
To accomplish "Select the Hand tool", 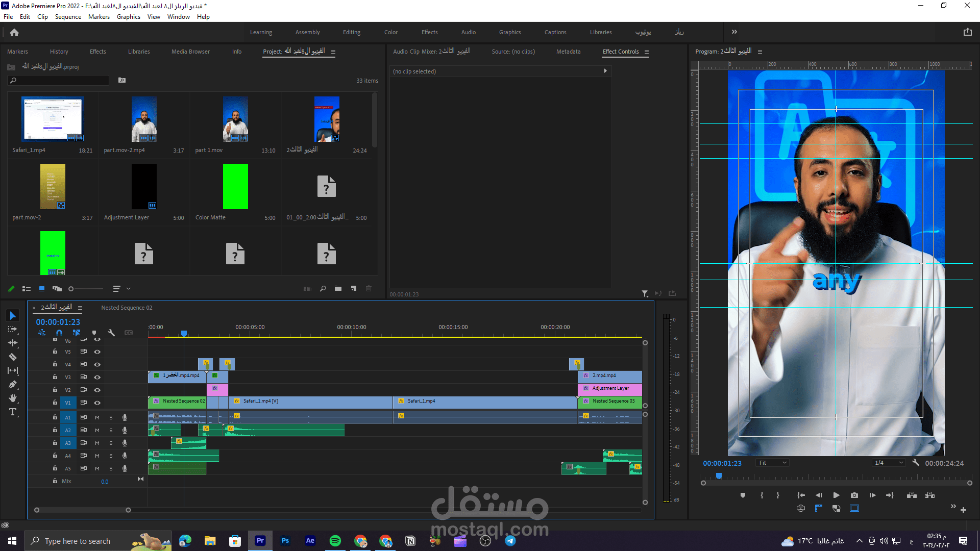I will tap(13, 398).
